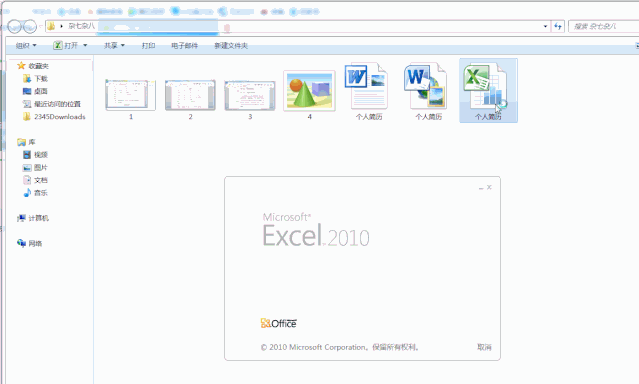Go back using the Explorer back arrow
This screenshot has height=384, width=639.
click(x=14, y=26)
